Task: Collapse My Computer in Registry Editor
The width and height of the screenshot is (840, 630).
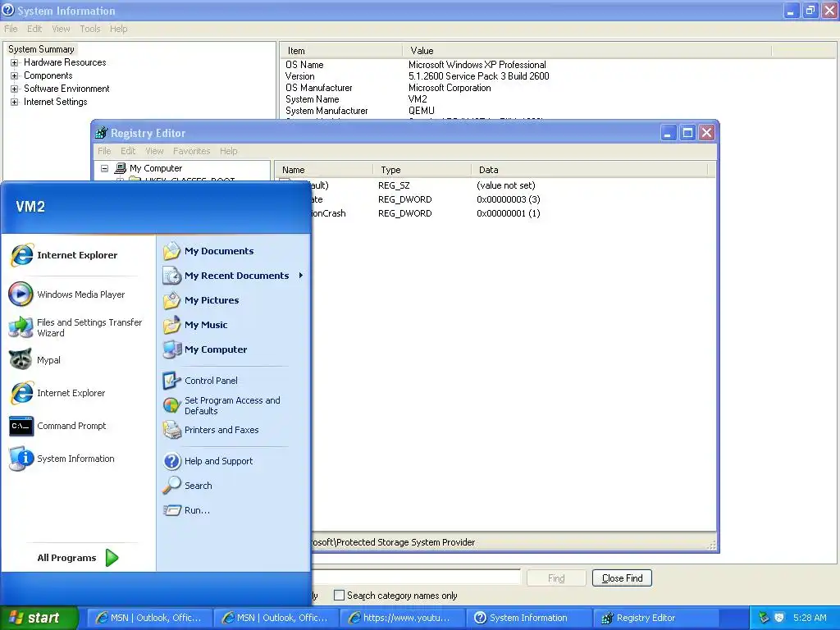Action: coord(104,168)
